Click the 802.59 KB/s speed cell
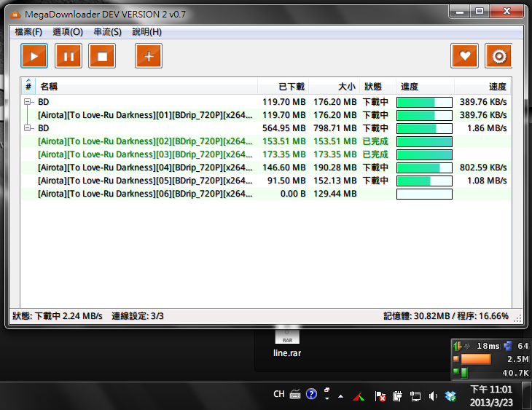The width and height of the screenshot is (532, 410). click(483, 167)
